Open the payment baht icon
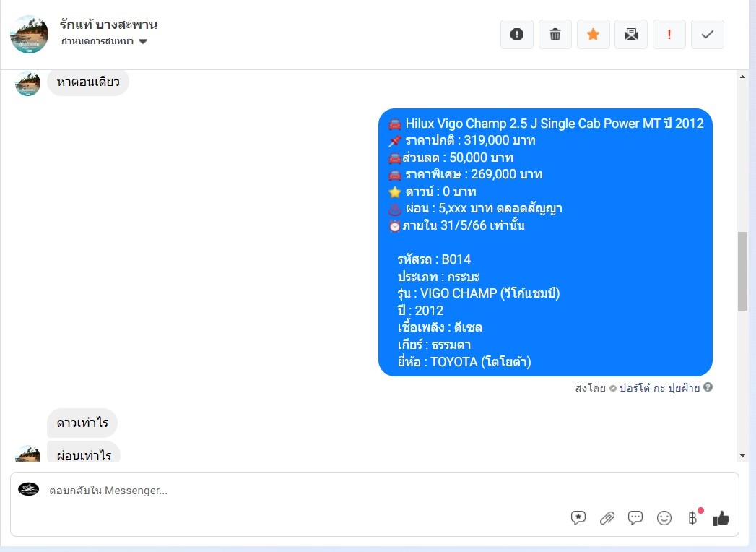756x552 pixels. click(693, 518)
